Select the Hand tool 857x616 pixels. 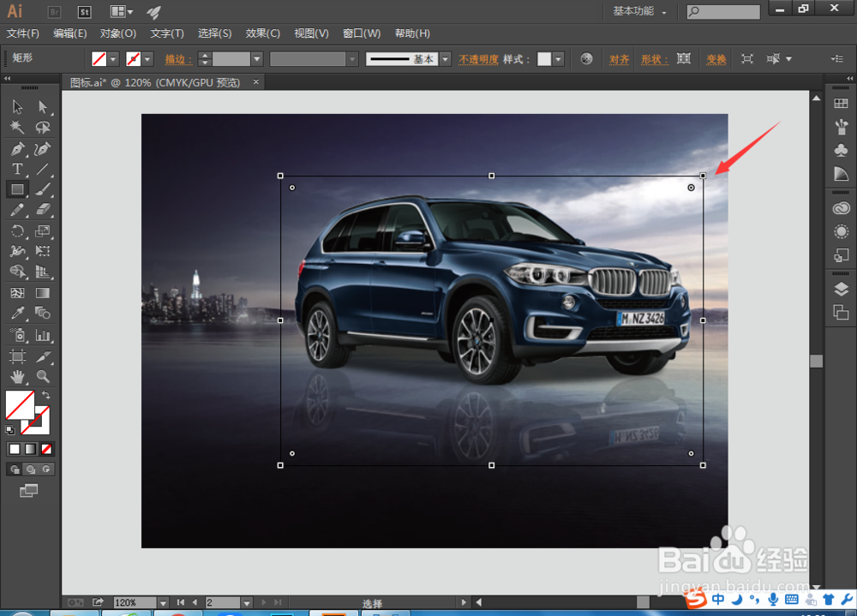pyautogui.click(x=17, y=376)
